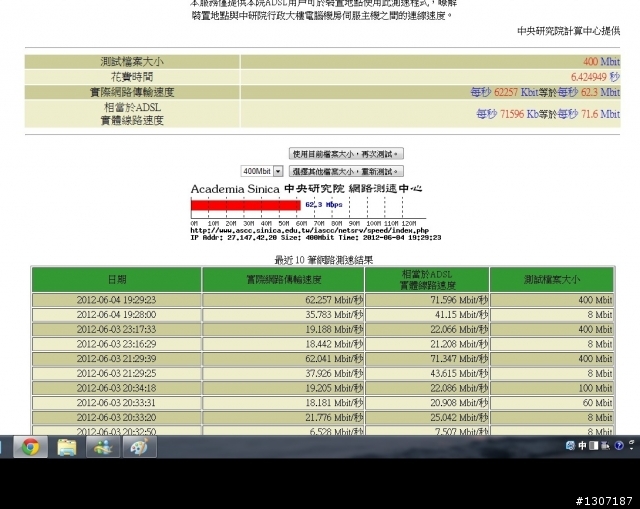
Task: Click the 71.347 Mbit/秒 ADSL cell
Action: pos(427,359)
